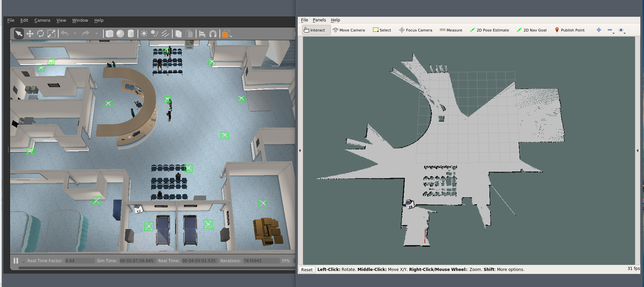Open the Align tool in Gazebo
Screen dimensions: 644x287
pyautogui.click(x=202, y=33)
